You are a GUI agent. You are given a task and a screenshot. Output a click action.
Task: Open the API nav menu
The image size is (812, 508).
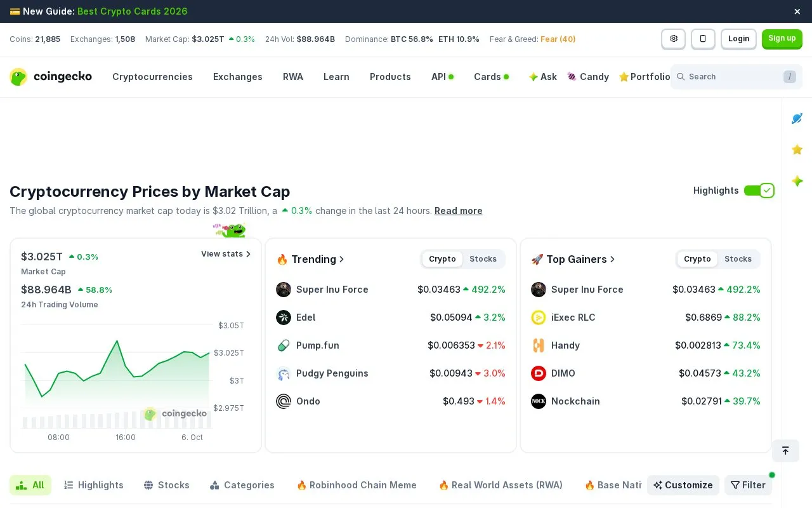pyautogui.click(x=442, y=77)
